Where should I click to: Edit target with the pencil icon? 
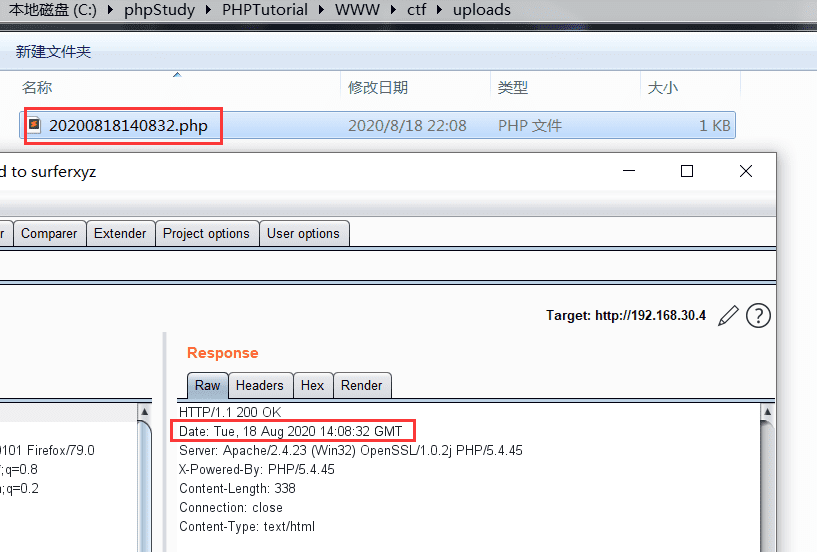[728, 316]
